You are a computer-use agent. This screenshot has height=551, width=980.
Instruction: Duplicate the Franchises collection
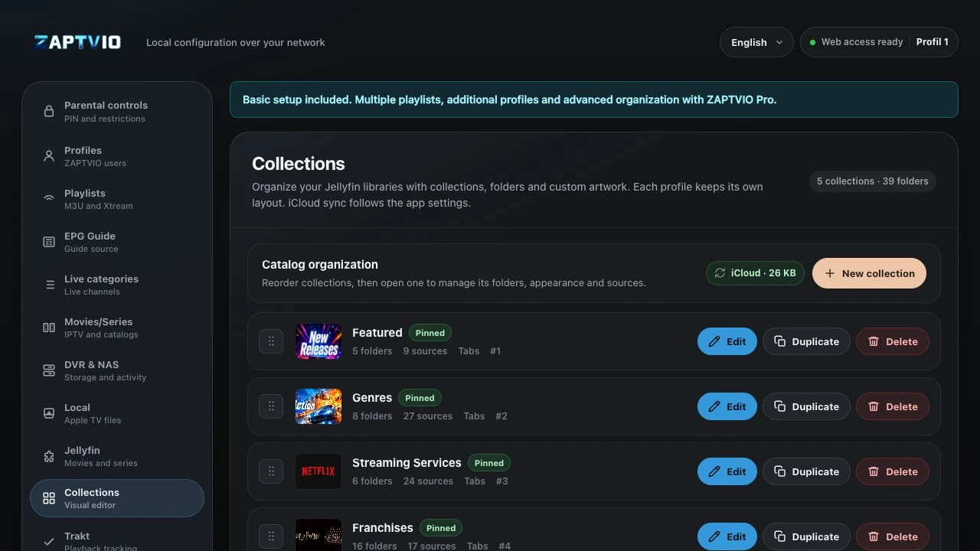(x=806, y=536)
